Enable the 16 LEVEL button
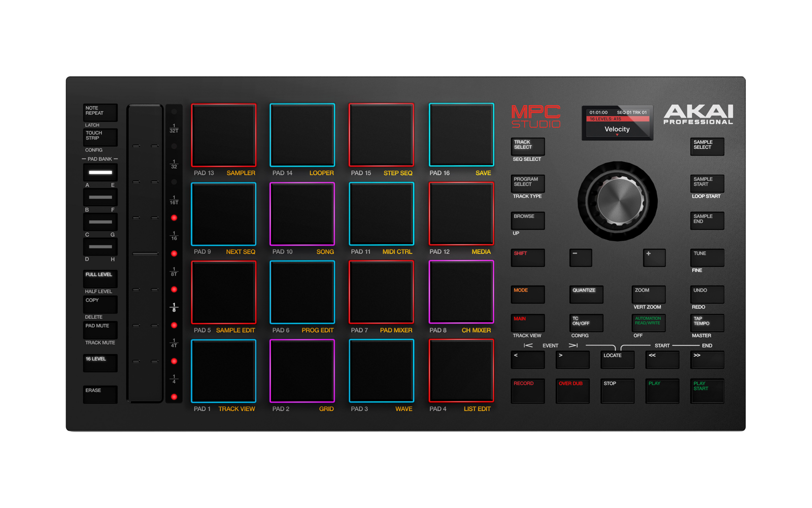The height and width of the screenshot is (508, 812). pyautogui.click(x=100, y=363)
